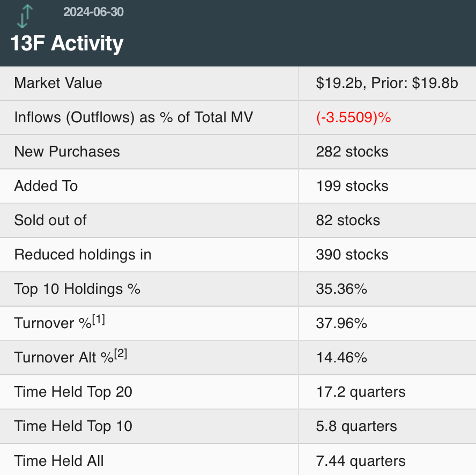Click the 14.46% turnover alt value

point(341,358)
